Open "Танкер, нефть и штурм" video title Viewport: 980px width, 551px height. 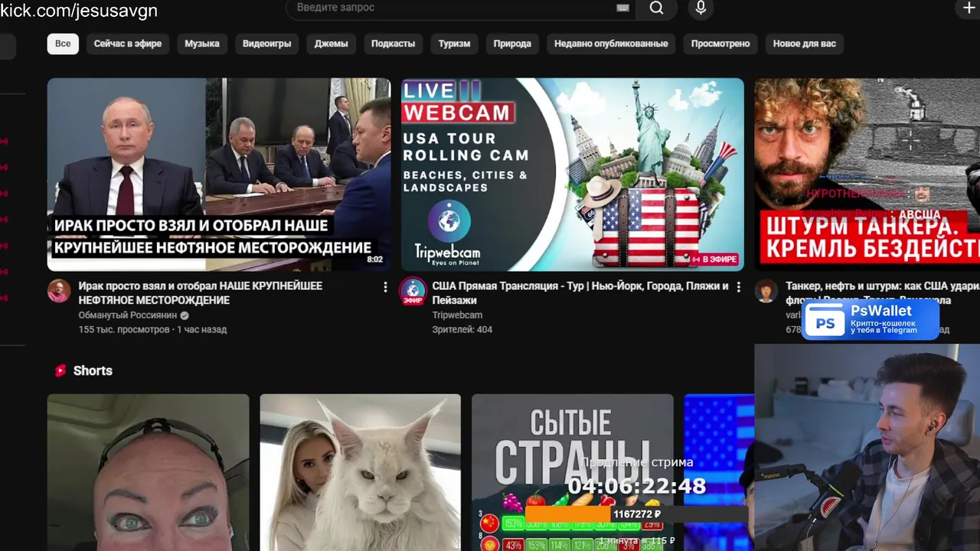(x=883, y=293)
